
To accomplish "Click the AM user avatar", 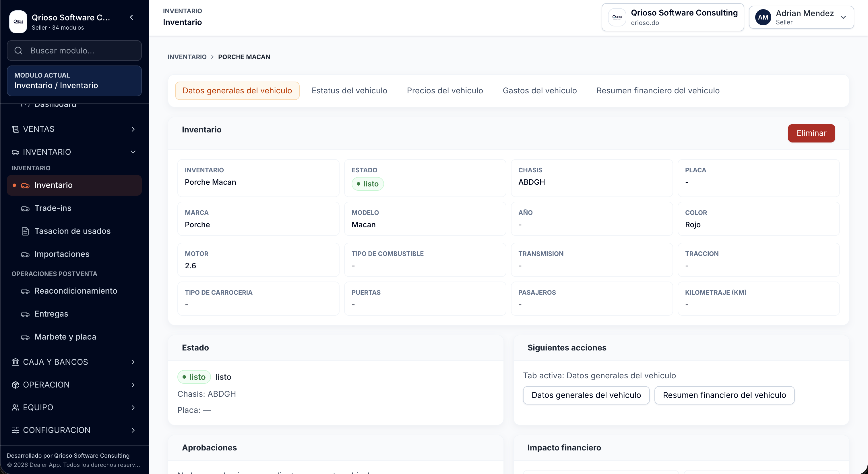I will [763, 17].
